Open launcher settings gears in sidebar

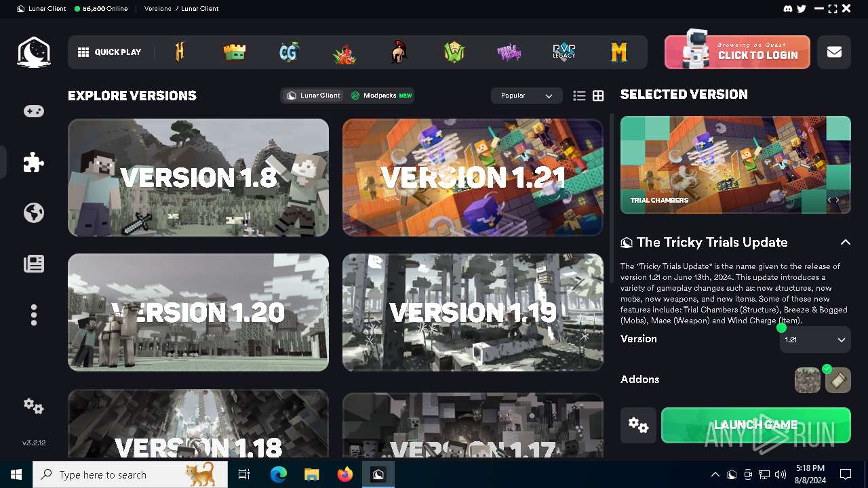34,406
